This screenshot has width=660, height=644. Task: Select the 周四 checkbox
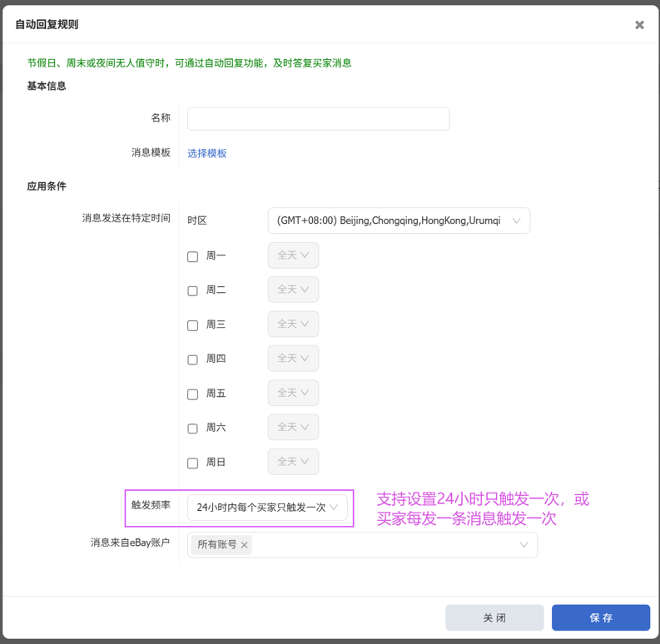tap(192, 359)
